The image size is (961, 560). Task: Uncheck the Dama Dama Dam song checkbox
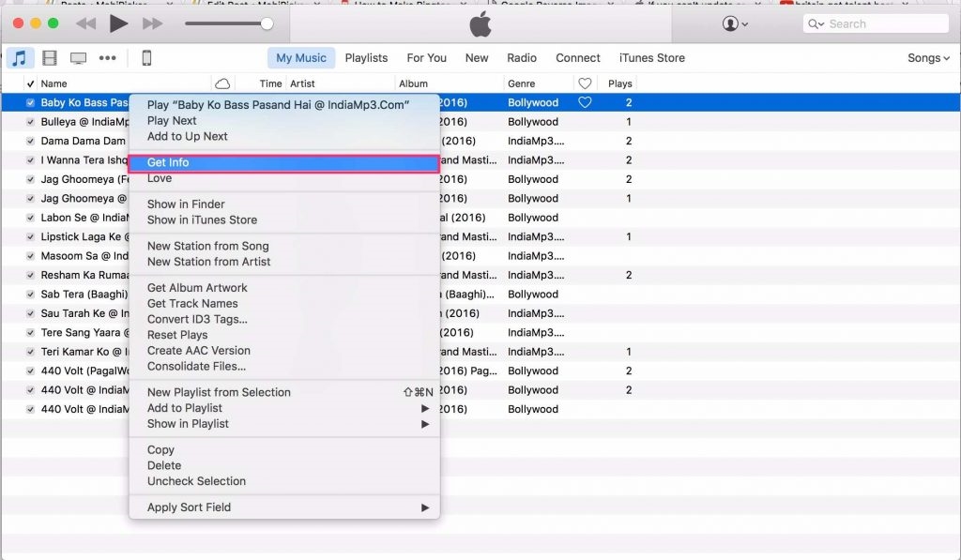click(30, 141)
